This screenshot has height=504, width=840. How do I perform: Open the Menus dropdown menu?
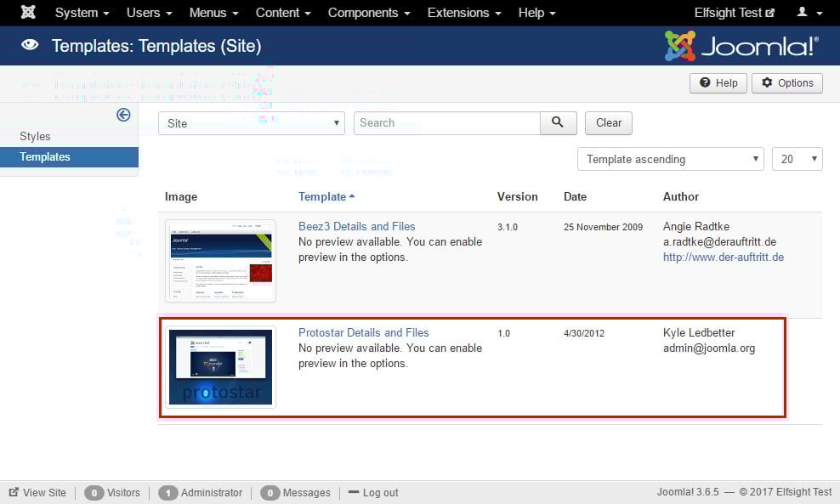pos(213,12)
